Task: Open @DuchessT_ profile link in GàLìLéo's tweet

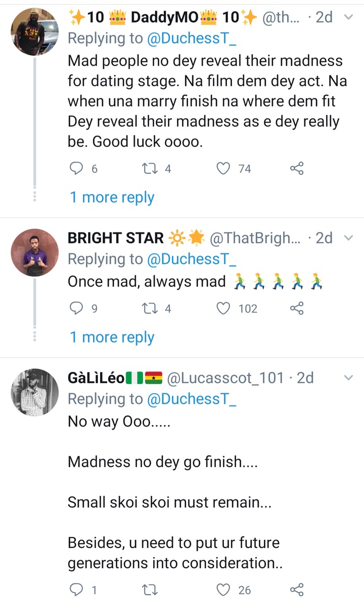Action: pyautogui.click(x=191, y=399)
